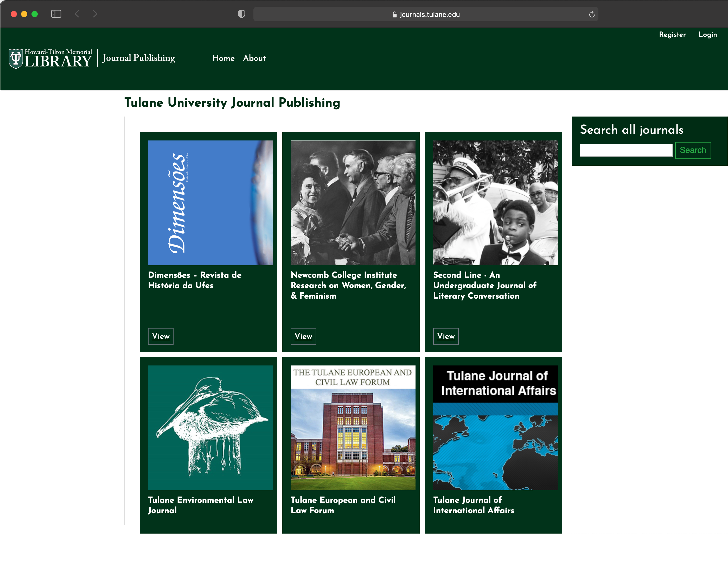Click the Dimensões - Revista de História title
The height and width of the screenshot is (572, 728).
(x=195, y=280)
